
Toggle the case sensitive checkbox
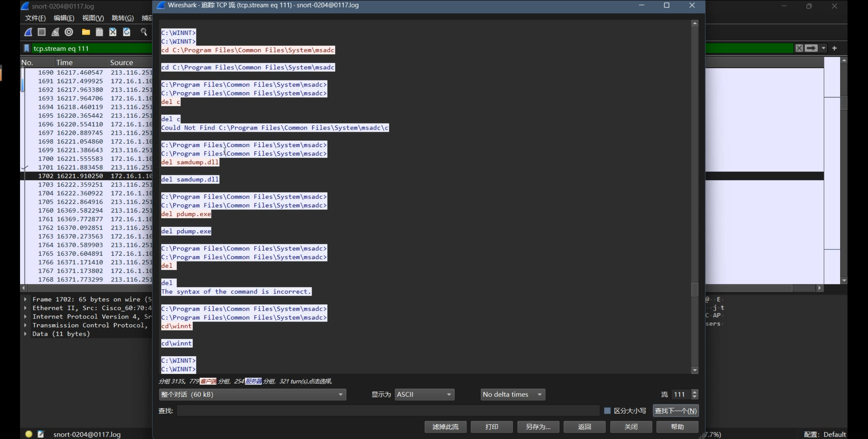[607, 411]
